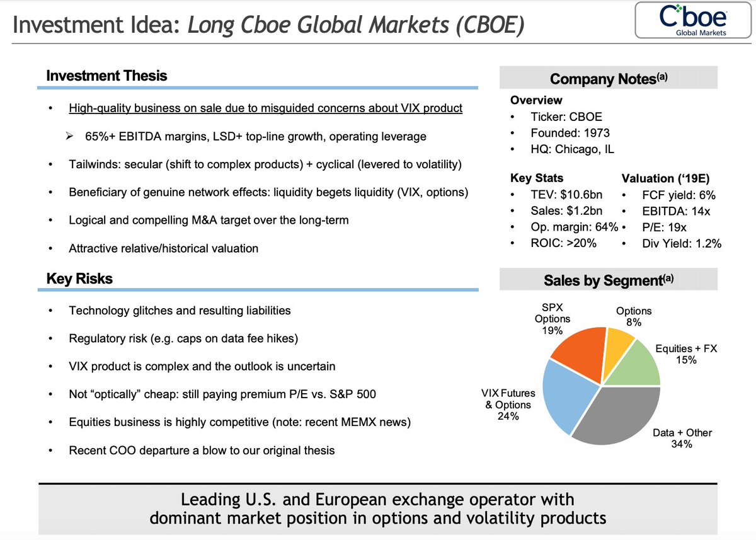This screenshot has width=756, height=540.
Task: Click 'Ticker: CBOE' line
Action: [x=566, y=117]
